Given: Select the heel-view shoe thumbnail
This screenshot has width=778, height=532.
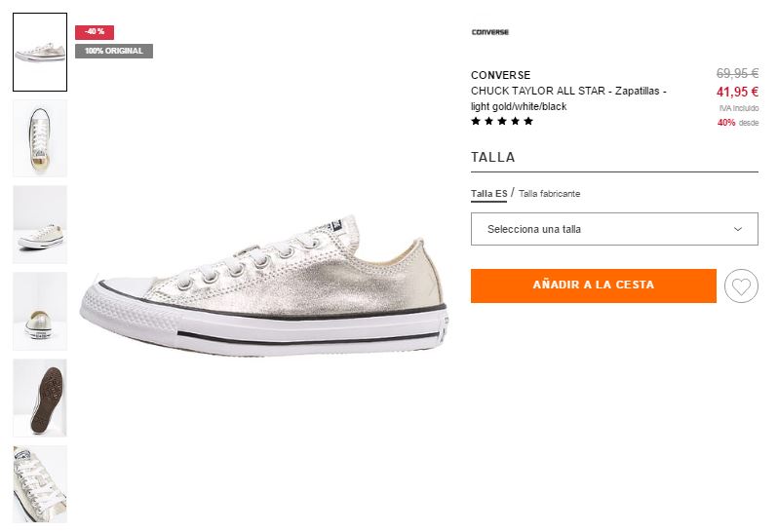Looking at the screenshot, I should click(40, 312).
